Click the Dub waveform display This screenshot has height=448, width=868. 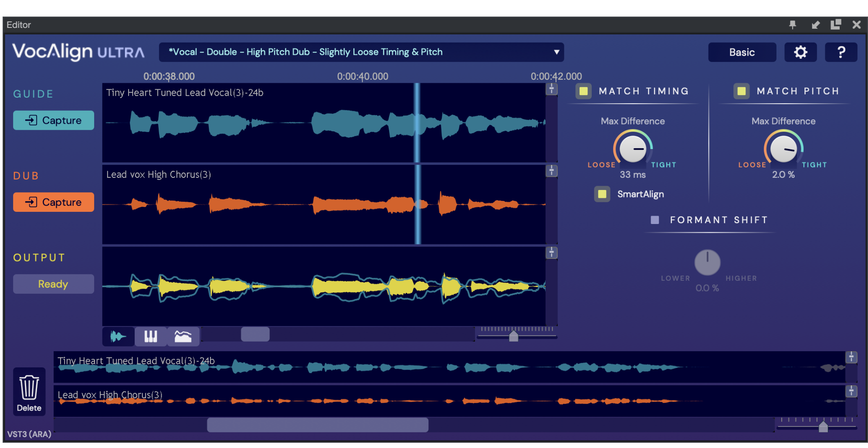click(324, 204)
